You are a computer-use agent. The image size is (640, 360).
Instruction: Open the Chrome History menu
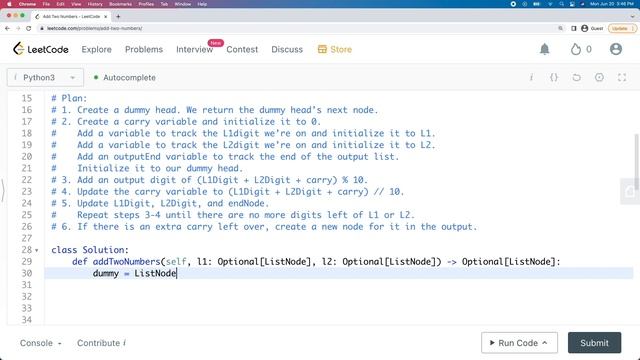pos(95,4)
